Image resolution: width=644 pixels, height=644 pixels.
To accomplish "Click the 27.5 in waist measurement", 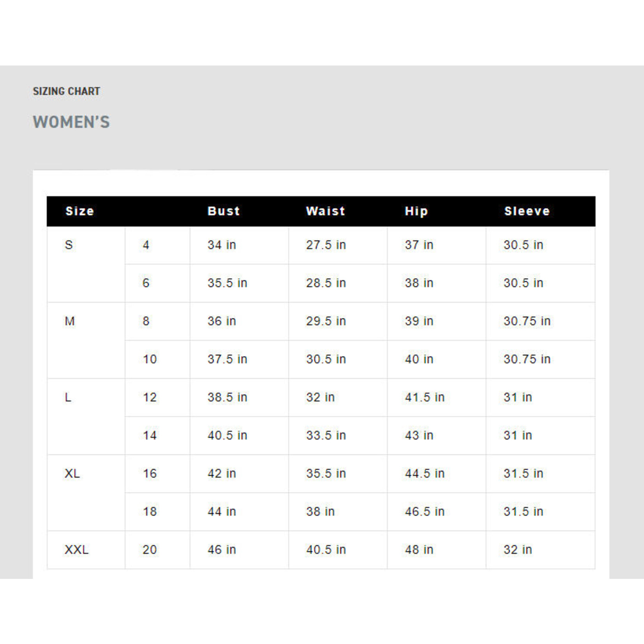I will tap(326, 245).
